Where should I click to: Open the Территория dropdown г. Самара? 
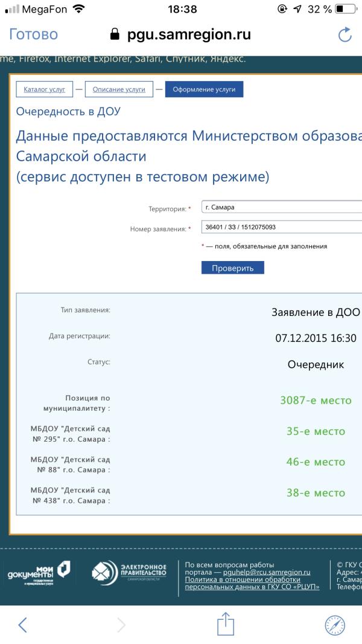click(x=282, y=207)
